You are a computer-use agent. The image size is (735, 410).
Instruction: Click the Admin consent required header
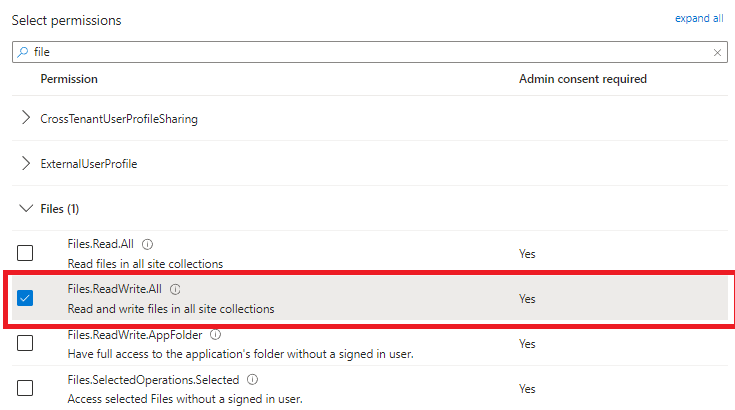(582, 79)
